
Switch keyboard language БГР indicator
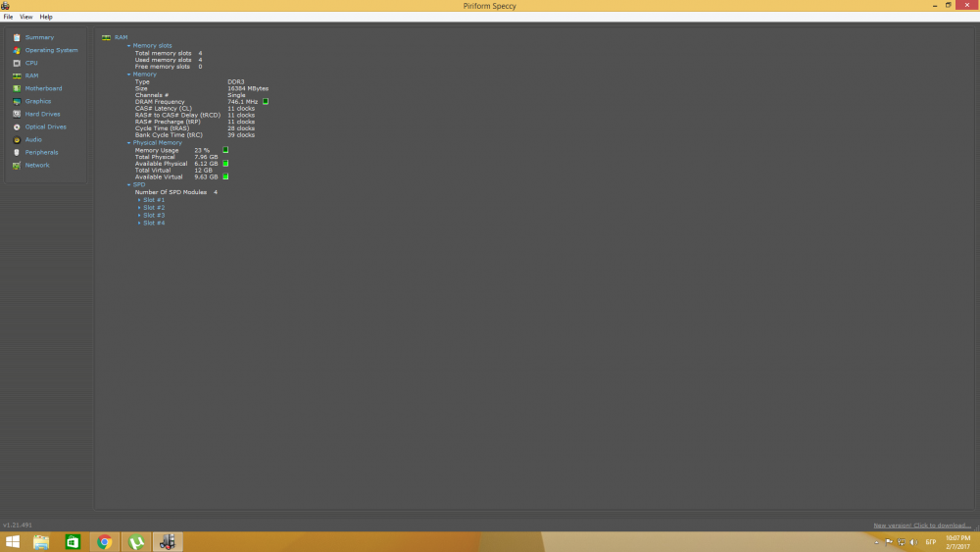[x=931, y=542]
